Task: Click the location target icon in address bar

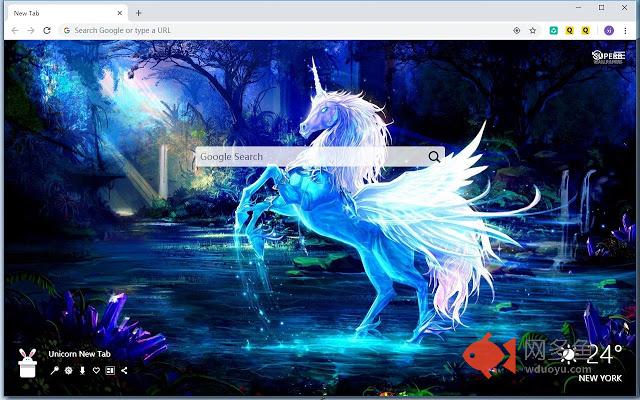Action: point(517,31)
